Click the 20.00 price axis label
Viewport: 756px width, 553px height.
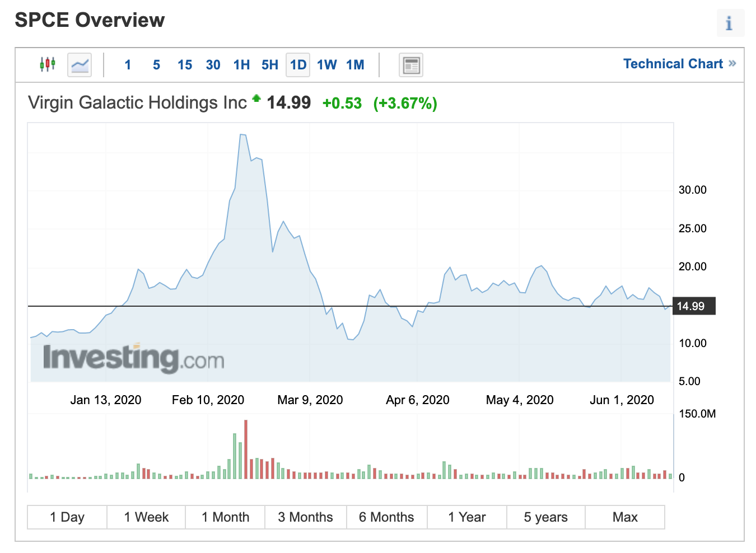point(693,266)
